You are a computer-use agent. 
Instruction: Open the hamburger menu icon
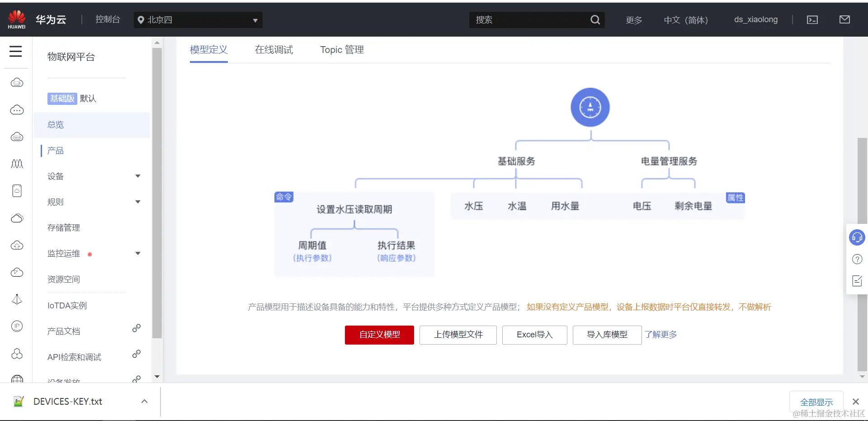tap(16, 51)
